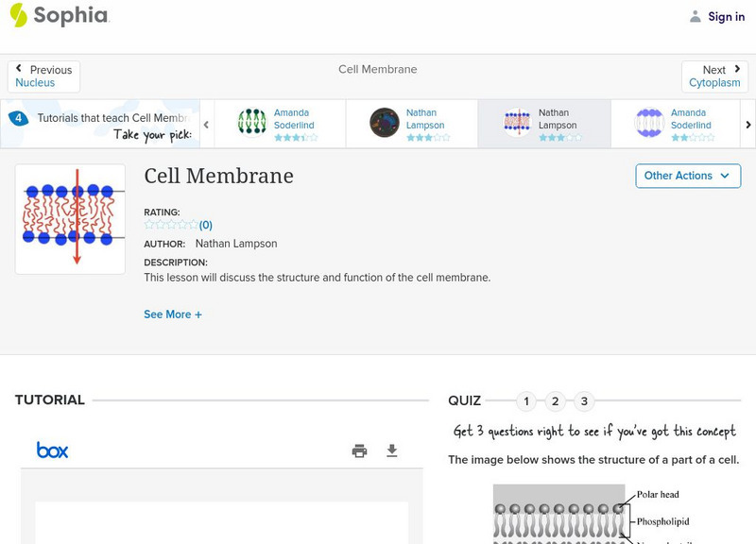Rate the lesson using the star rating
The height and width of the screenshot is (544, 756).
(x=171, y=225)
